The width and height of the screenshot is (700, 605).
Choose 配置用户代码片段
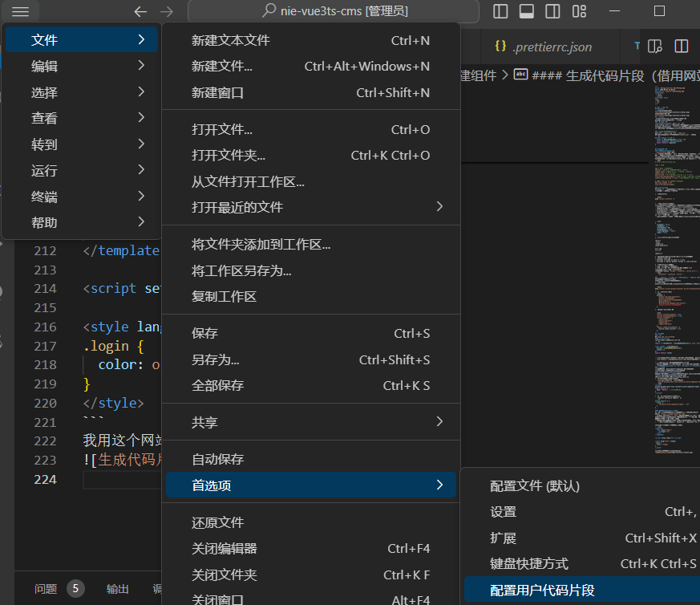[582, 591]
